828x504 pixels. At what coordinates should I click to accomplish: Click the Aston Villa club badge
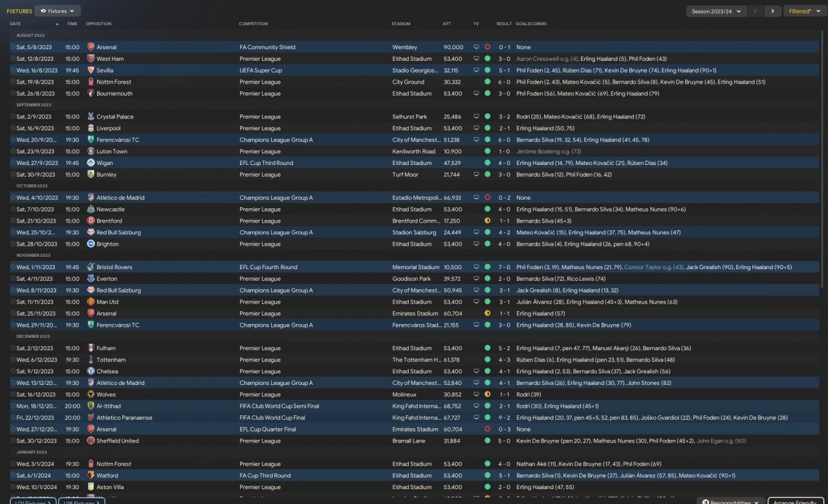pyautogui.click(x=91, y=487)
